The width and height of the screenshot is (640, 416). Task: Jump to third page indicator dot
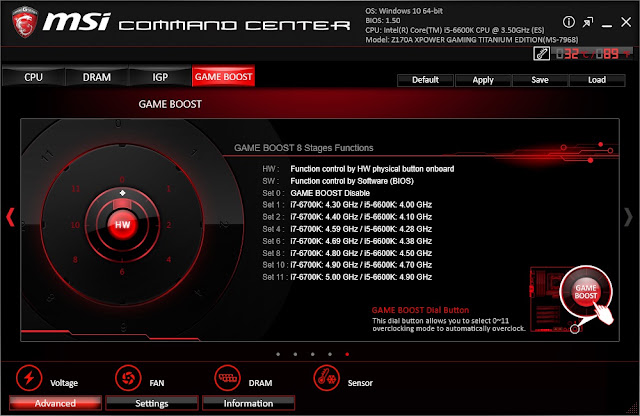313,354
